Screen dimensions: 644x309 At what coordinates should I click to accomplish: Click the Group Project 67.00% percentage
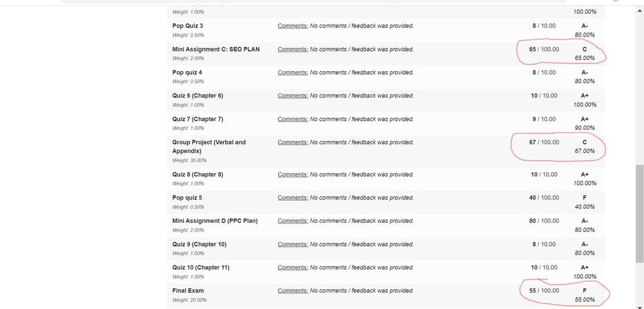(x=584, y=151)
